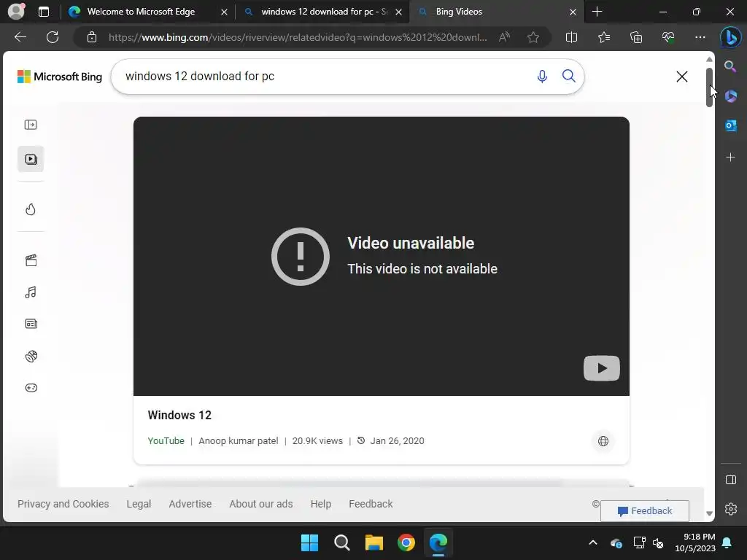This screenshot has height=560, width=747.
Task: Open the Windows 12 video title
Action: click(x=179, y=415)
